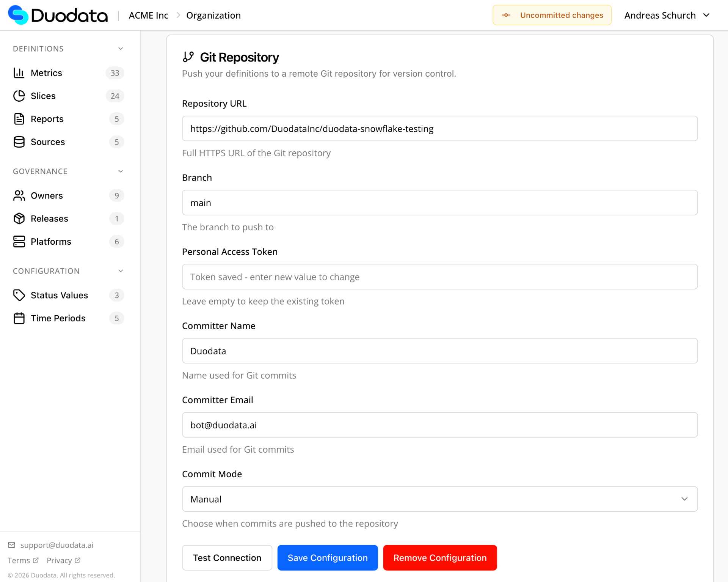Select Organization in the breadcrumb
The image size is (728, 582).
213,15
